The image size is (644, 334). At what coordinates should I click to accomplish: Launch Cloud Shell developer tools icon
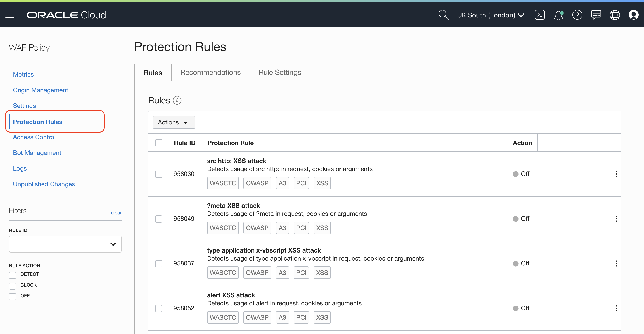[540, 15]
